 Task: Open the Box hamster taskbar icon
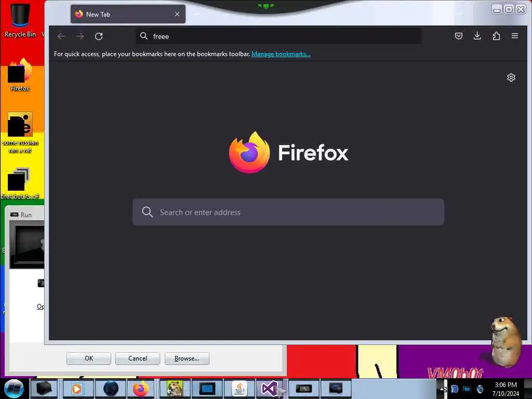pos(175,389)
